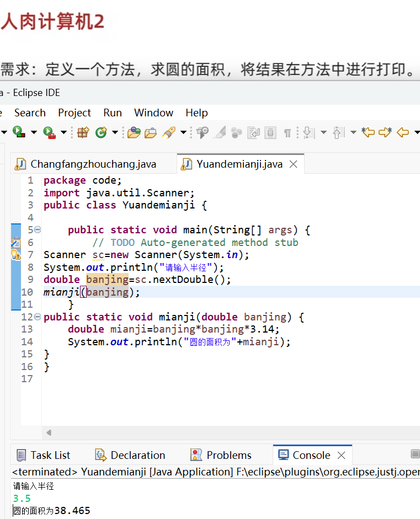Click the Toggle Mark Occurrences pen icon
The width and height of the screenshot is (420, 519).
point(220,133)
